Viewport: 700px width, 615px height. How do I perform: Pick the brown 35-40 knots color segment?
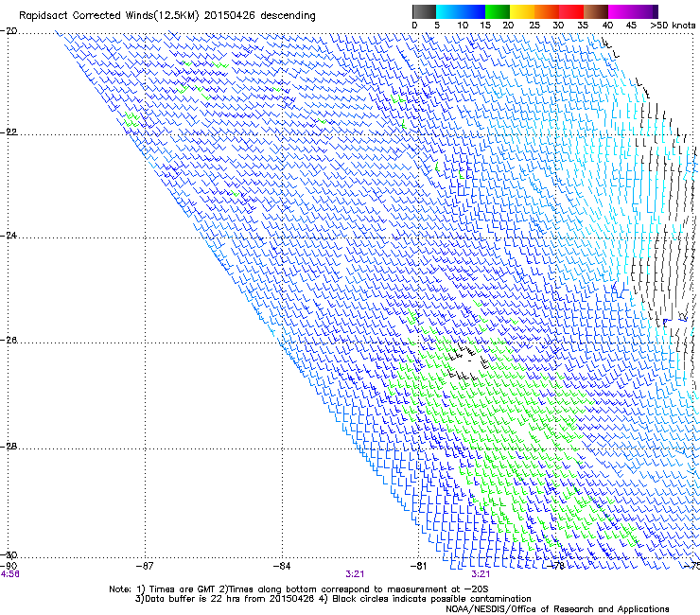(x=596, y=11)
